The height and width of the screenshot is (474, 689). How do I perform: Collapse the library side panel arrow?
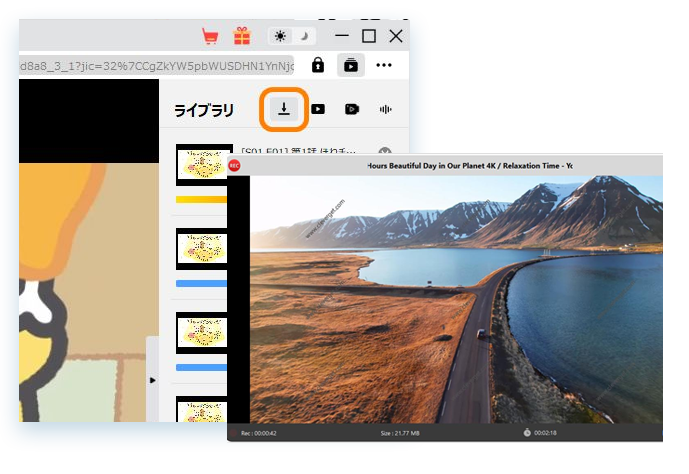point(152,380)
